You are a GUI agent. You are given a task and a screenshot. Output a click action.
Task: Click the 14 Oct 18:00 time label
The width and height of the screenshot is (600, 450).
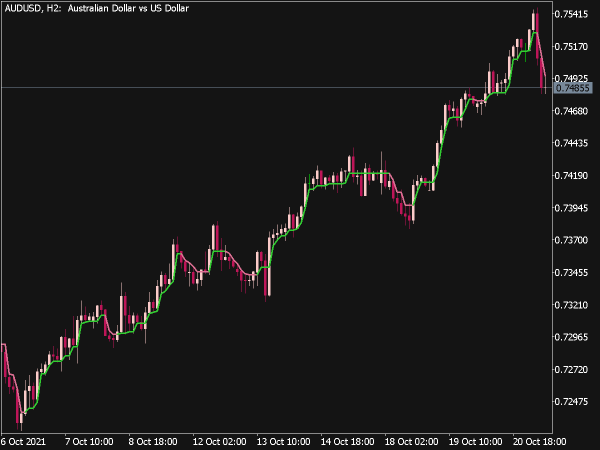(x=347, y=441)
